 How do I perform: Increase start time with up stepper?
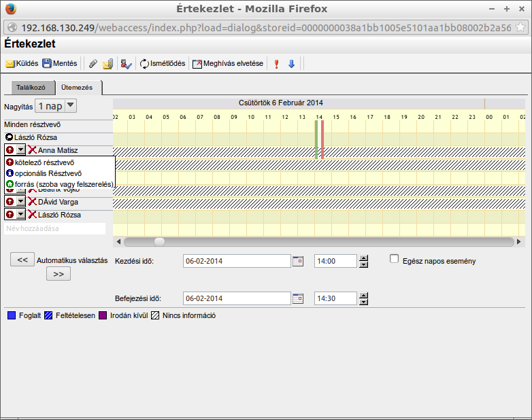363,258
